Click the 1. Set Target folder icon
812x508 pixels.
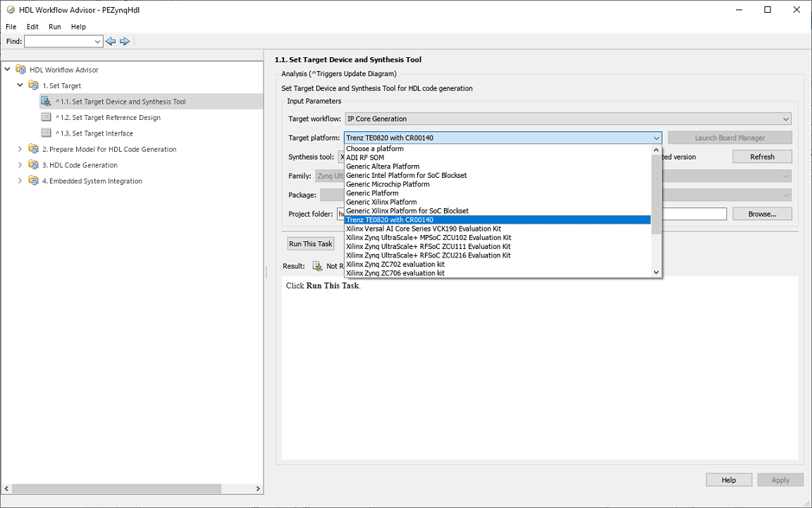(34, 85)
